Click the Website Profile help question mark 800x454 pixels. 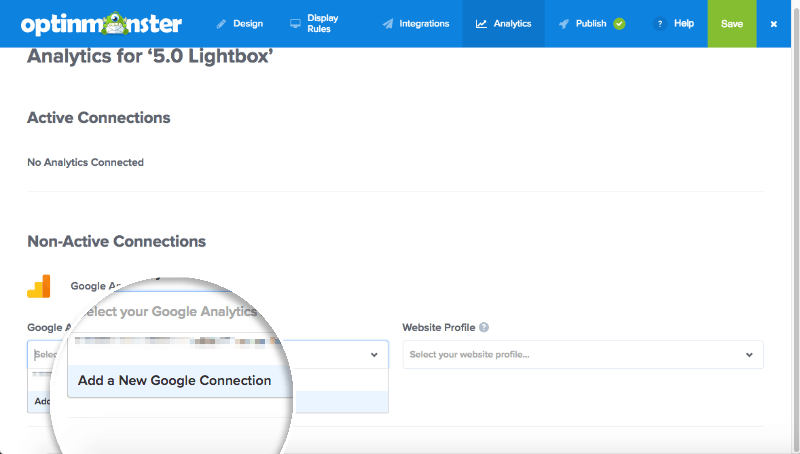tap(484, 327)
